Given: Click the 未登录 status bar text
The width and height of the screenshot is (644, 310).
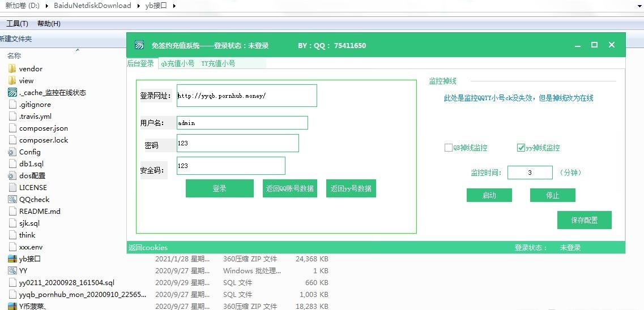Looking at the screenshot, I should point(570,248).
